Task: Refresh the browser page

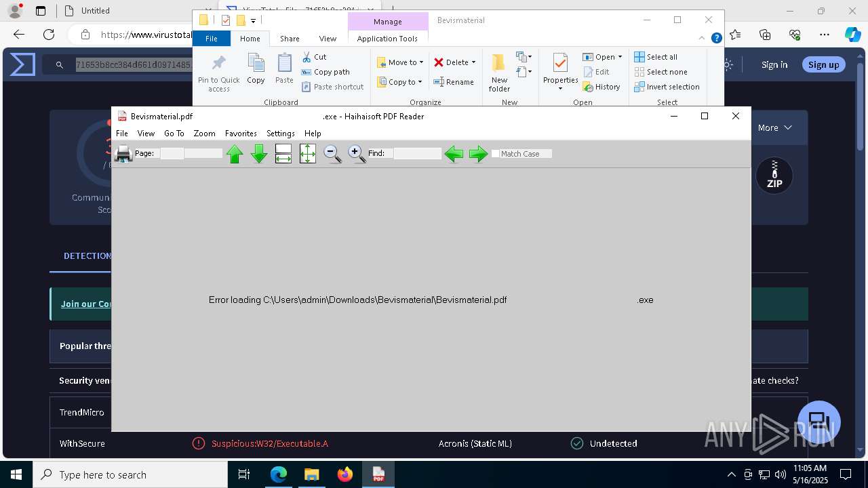Action: [49, 35]
